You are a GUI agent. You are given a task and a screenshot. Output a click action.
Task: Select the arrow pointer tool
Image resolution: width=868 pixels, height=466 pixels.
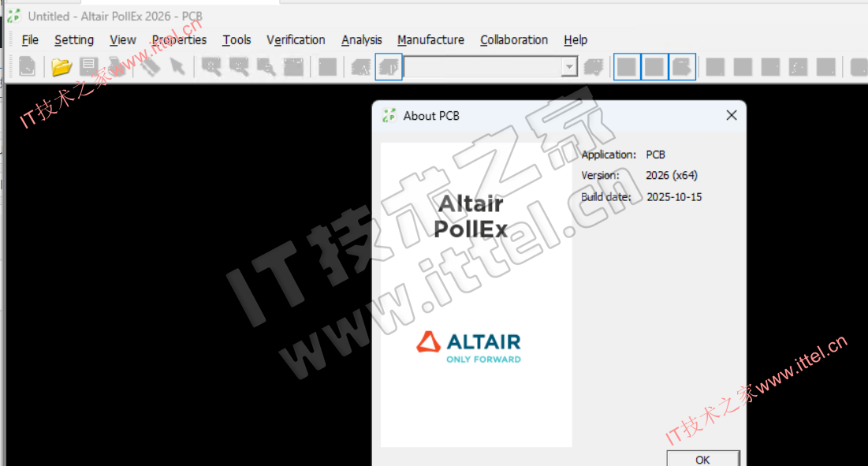click(x=177, y=67)
